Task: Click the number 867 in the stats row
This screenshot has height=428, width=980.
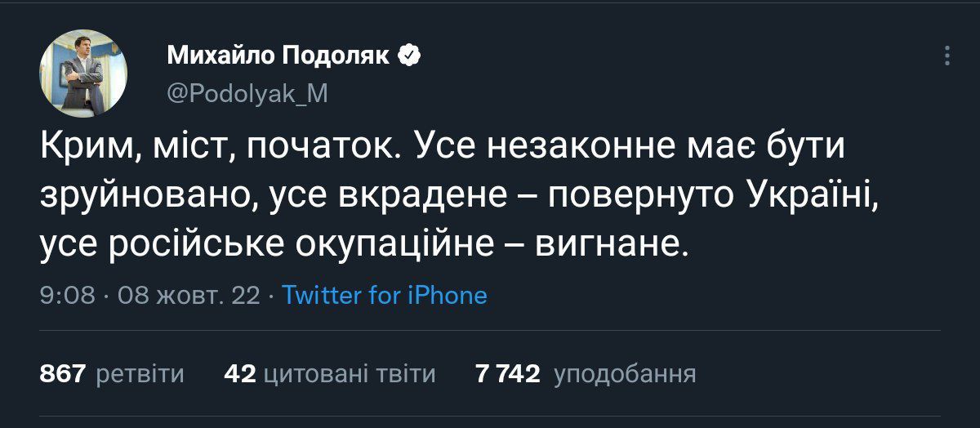Action: click(x=63, y=374)
